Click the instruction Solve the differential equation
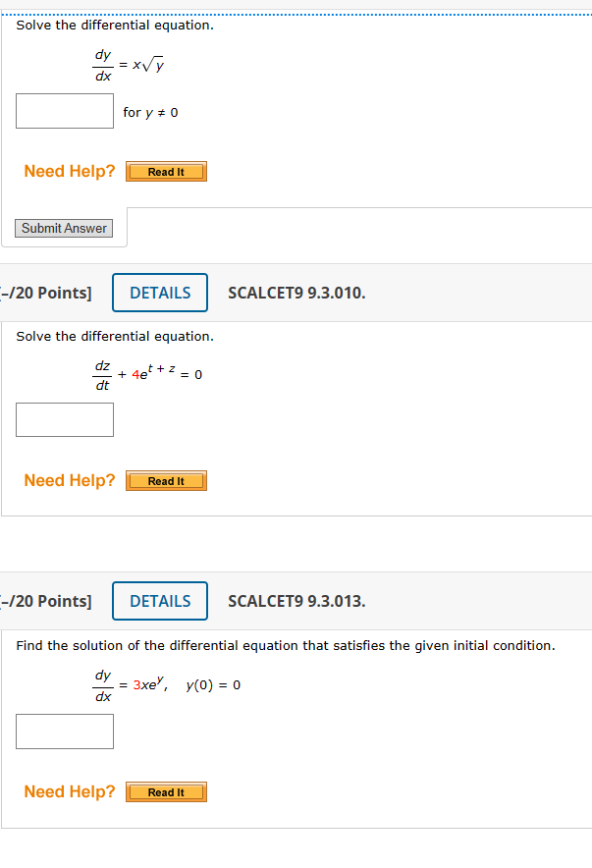592x868 pixels. pyautogui.click(x=113, y=25)
